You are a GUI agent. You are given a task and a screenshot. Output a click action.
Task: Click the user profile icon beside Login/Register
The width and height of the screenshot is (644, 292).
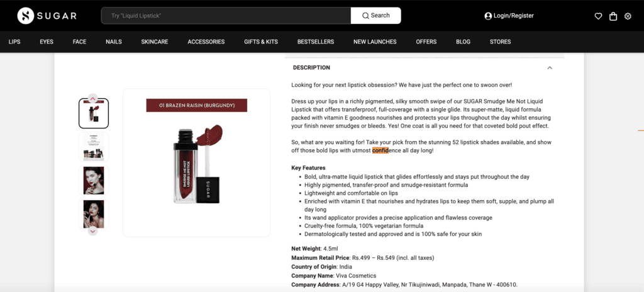488,16
